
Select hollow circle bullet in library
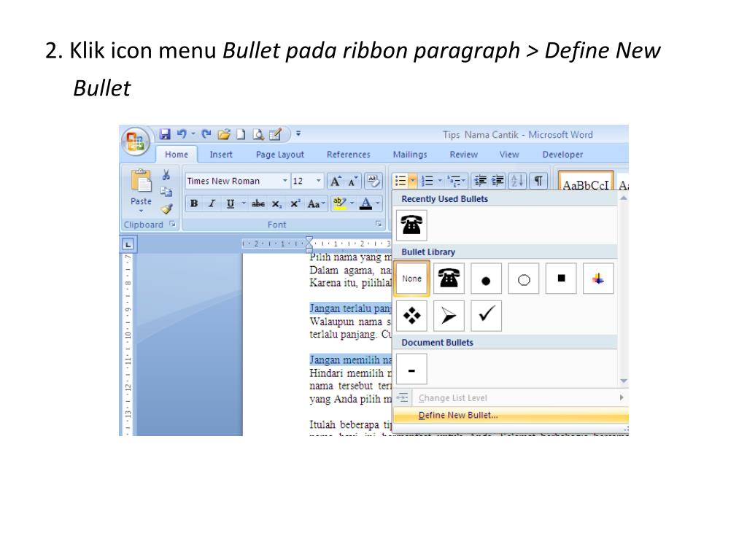pyautogui.click(x=524, y=279)
